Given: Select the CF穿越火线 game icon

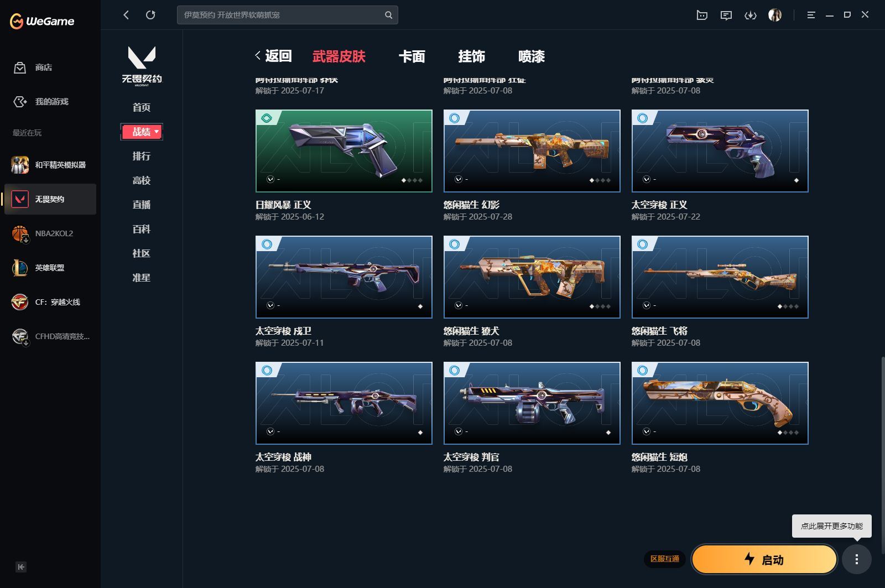Looking at the screenshot, I should coord(20,302).
